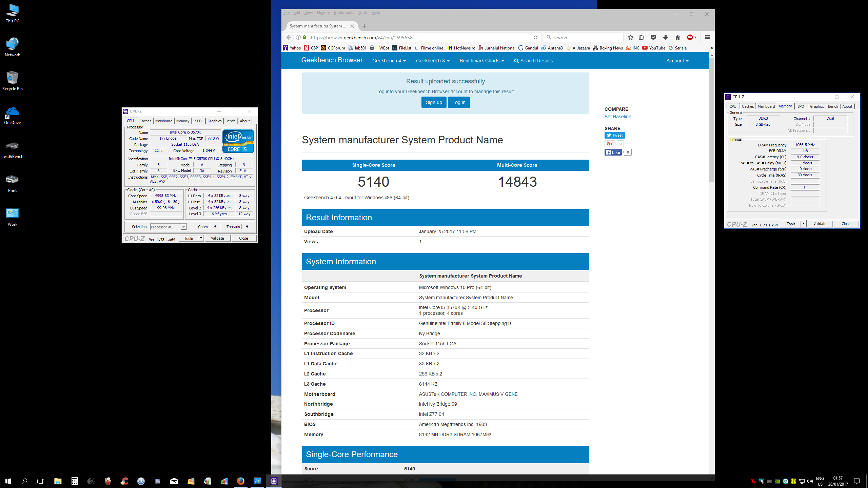
Task: Click Validate in the left CPU-Z window
Action: pos(217,238)
